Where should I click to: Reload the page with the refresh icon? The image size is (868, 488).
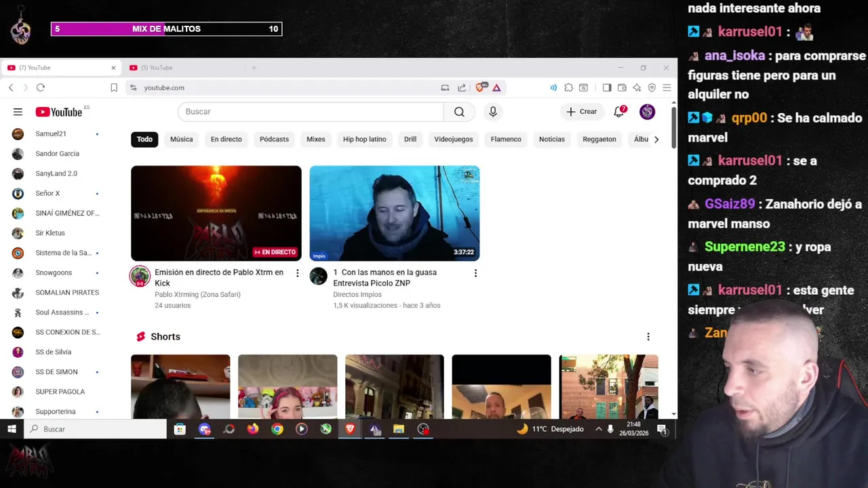coord(41,87)
